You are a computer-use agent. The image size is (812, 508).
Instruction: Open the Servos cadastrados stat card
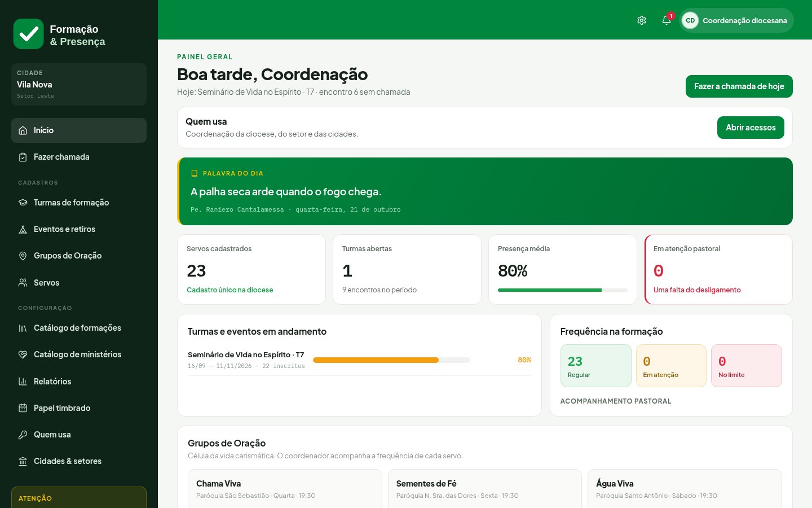click(251, 269)
